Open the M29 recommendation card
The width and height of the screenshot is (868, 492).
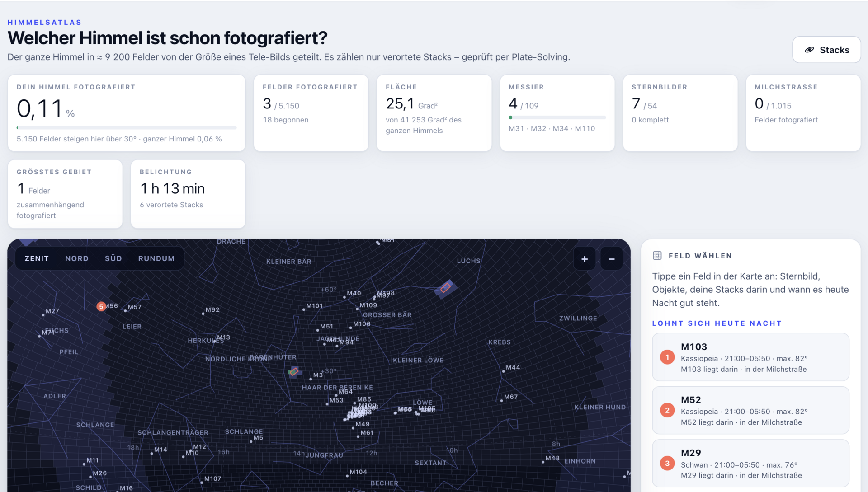pyautogui.click(x=750, y=464)
